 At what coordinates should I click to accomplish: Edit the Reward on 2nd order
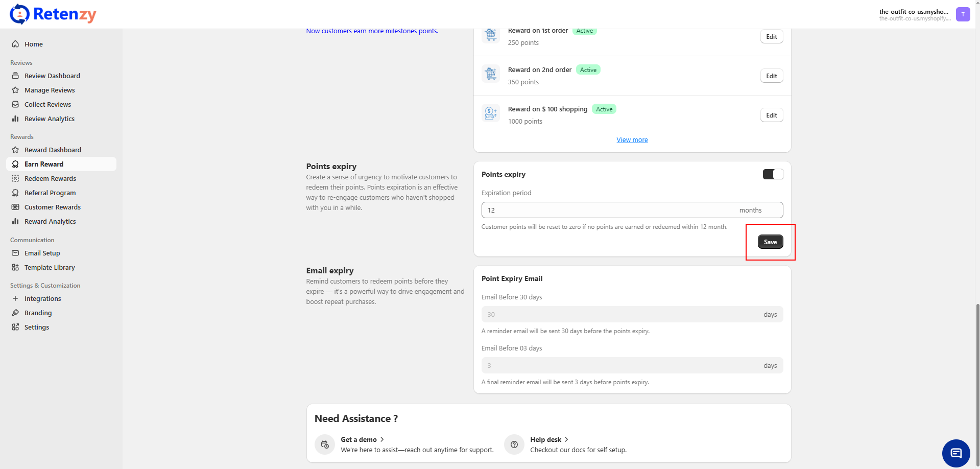pyautogui.click(x=771, y=76)
